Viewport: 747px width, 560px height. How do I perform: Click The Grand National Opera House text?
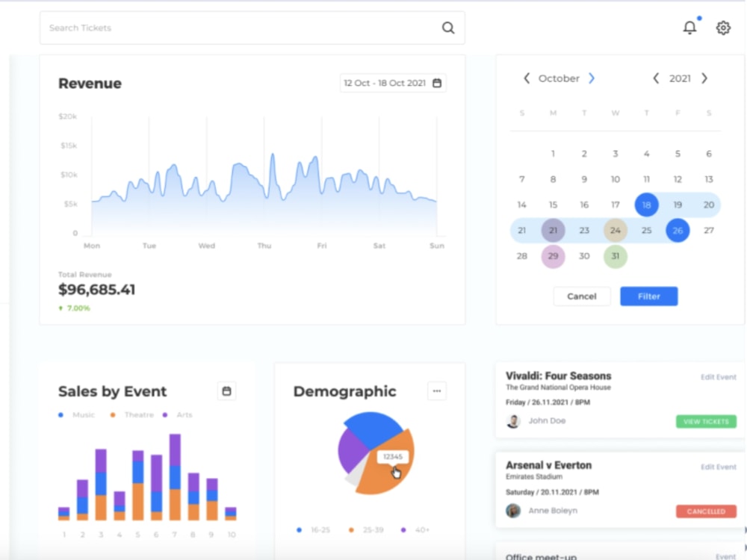tap(558, 388)
